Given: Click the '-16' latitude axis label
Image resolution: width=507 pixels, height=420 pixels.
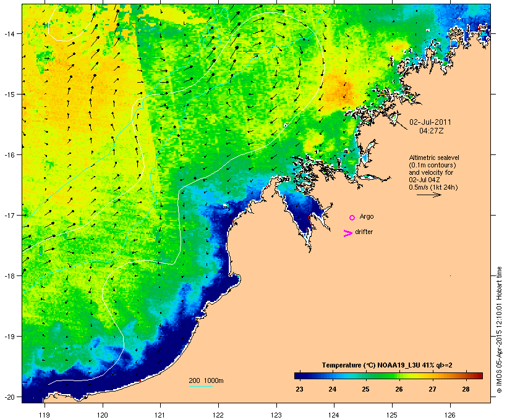Looking at the screenshot, I should (9, 155).
